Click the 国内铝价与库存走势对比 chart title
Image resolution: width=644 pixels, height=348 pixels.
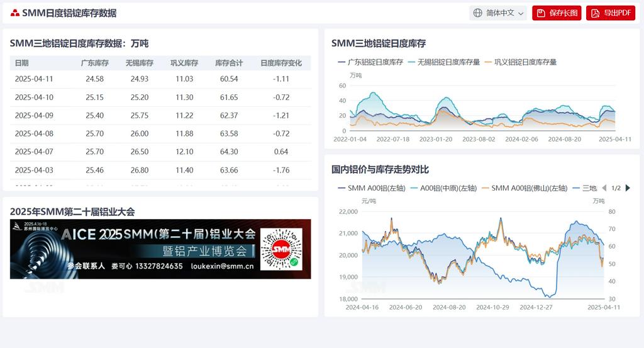pyautogui.click(x=380, y=169)
